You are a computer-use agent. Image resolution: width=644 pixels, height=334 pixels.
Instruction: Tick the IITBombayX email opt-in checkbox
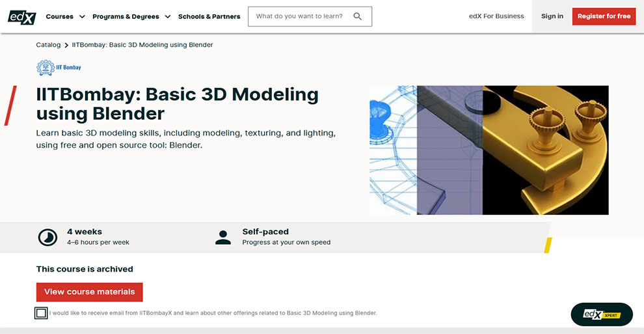[x=42, y=313]
